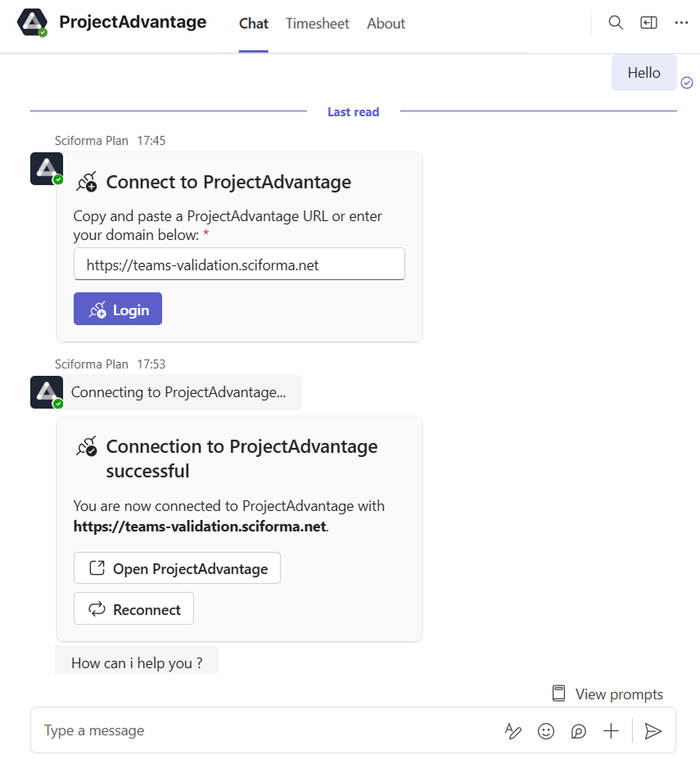
Task: Click the Reconnect button
Action: 133,609
